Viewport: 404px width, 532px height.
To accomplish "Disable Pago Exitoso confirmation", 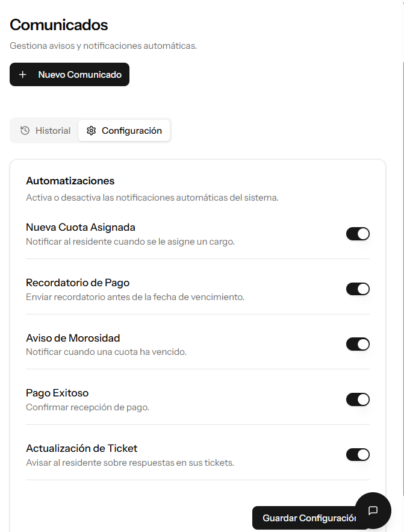I will (358, 399).
